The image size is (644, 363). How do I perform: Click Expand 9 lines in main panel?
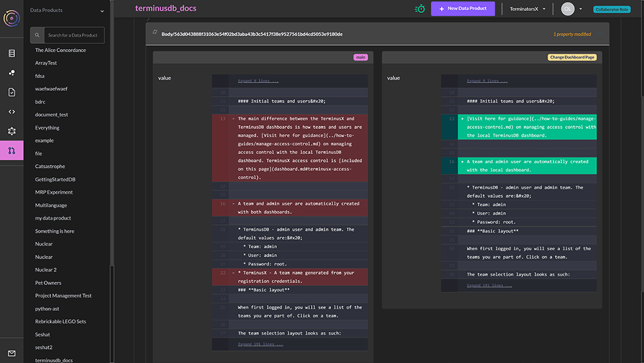258,81
